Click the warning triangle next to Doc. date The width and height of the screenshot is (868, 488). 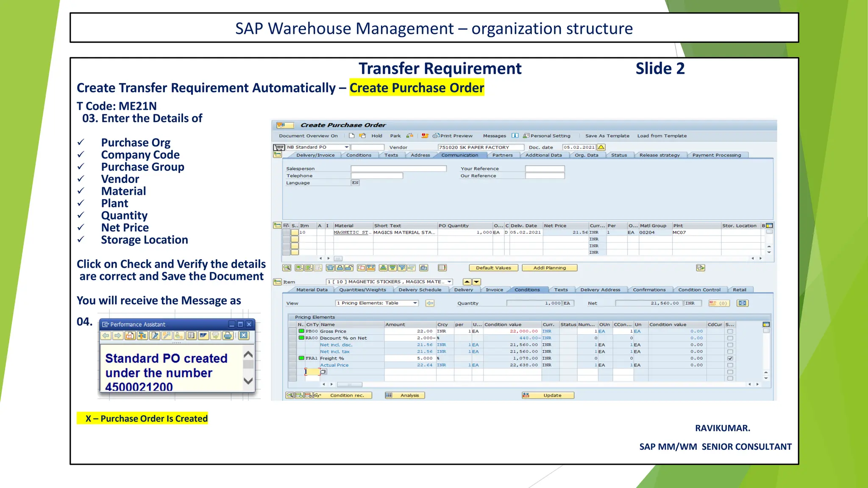click(x=601, y=147)
